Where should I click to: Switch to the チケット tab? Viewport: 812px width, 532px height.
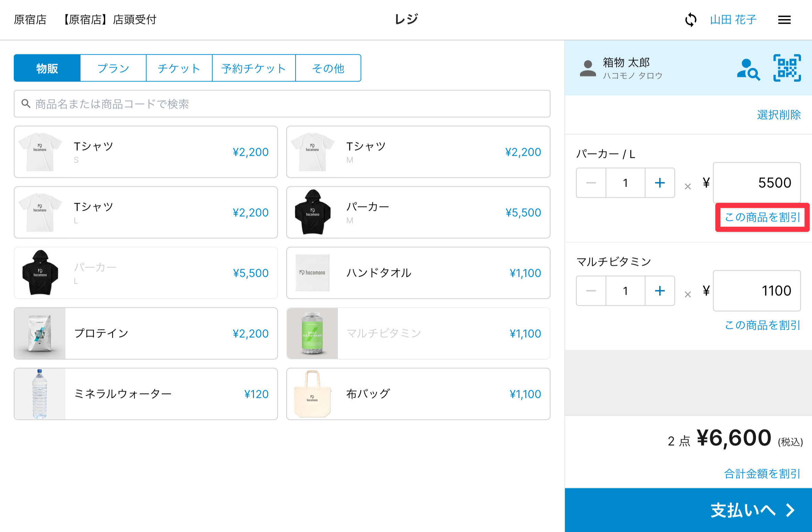coord(179,68)
